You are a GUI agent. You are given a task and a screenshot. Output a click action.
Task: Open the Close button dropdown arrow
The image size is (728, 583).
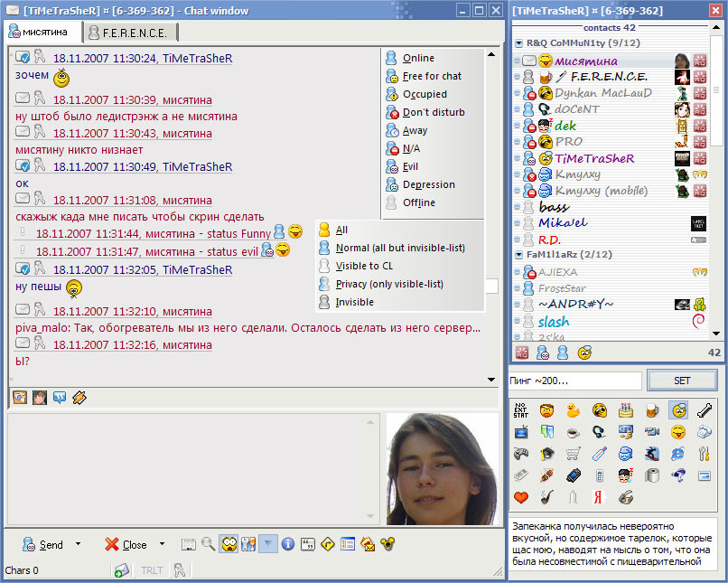click(162, 544)
